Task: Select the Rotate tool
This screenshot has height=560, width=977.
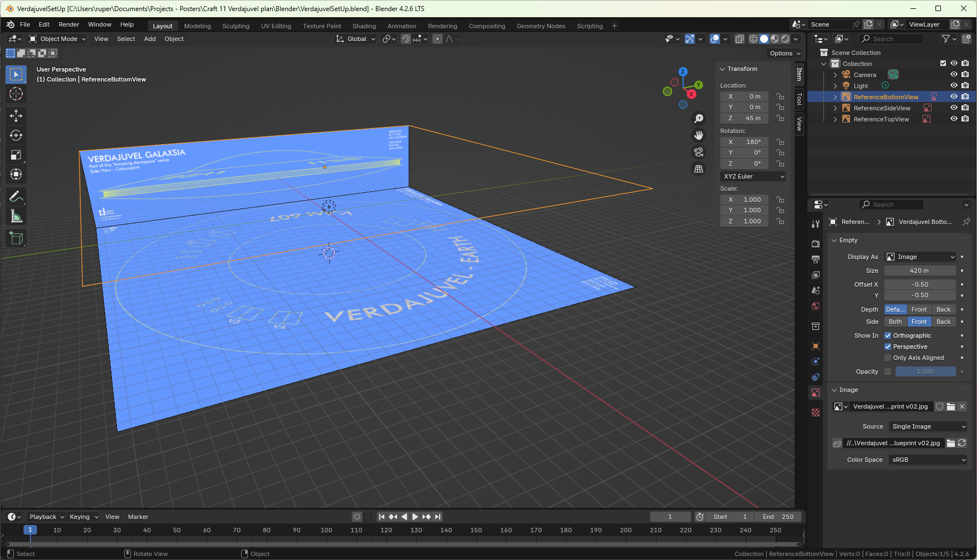Action: point(16,135)
